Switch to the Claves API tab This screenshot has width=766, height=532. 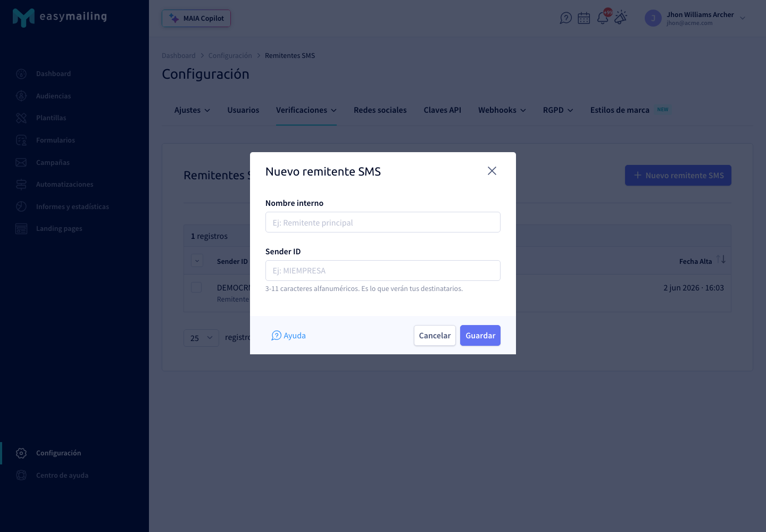coord(443,110)
